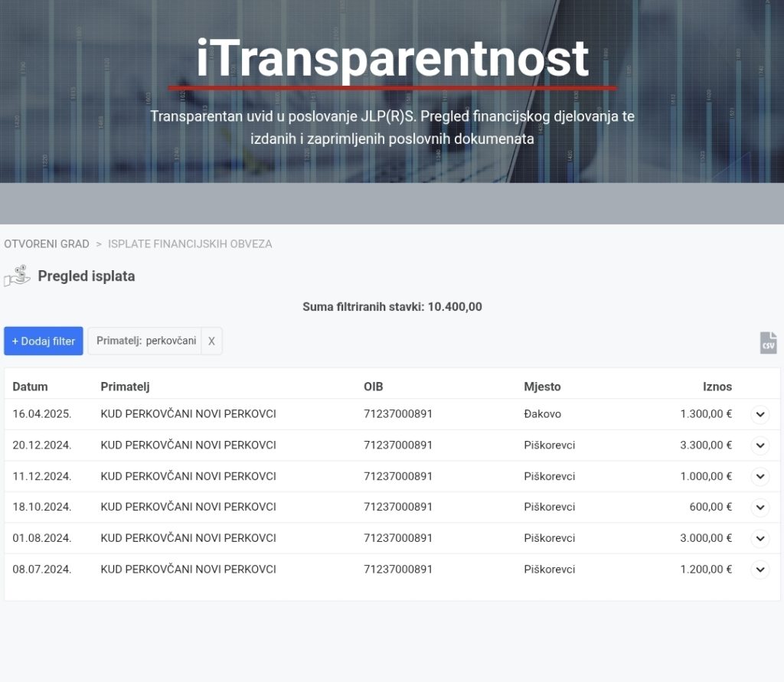Select the date 20.12.2024.
The width and height of the screenshot is (784, 682).
point(42,445)
